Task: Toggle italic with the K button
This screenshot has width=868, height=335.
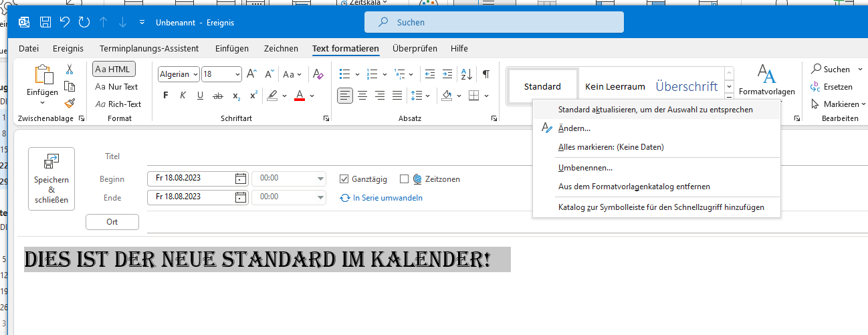Action: [x=183, y=96]
